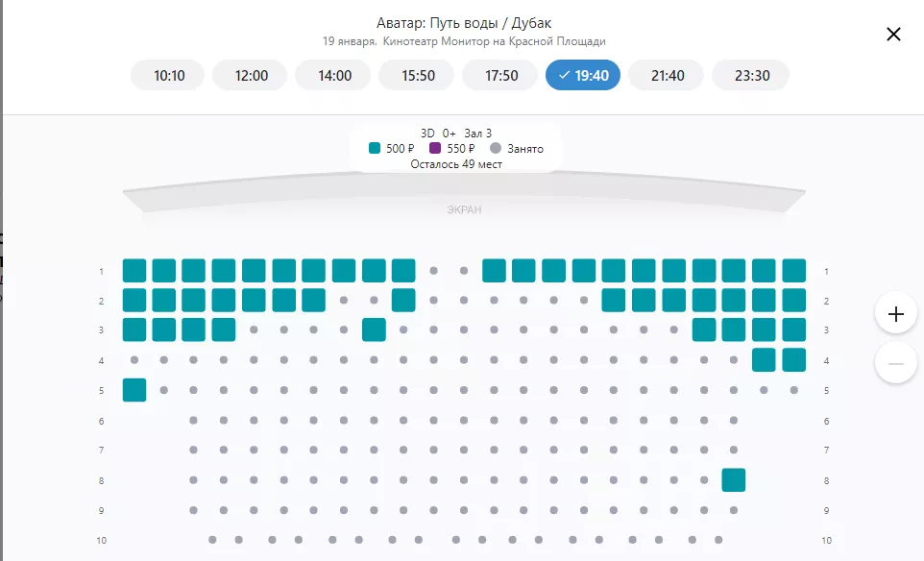Select the available seat in row 5
This screenshot has width=924, height=561.
pyautogui.click(x=134, y=390)
